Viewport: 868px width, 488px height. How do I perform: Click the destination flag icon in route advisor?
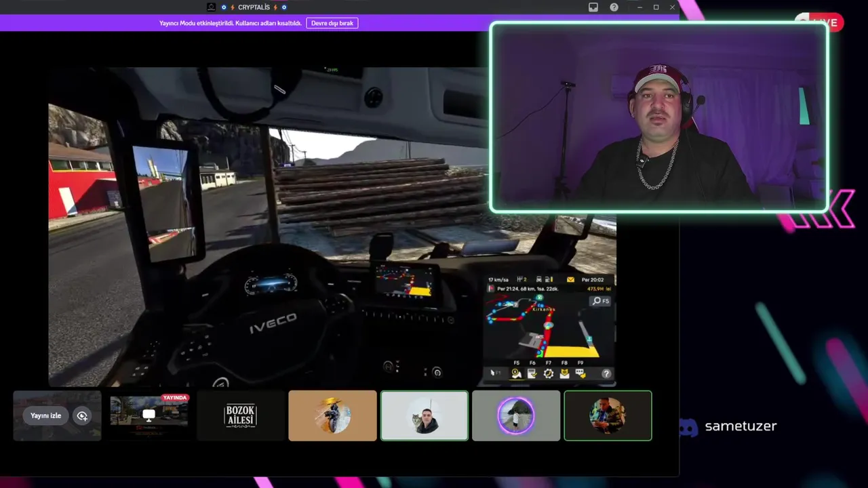point(491,288)
